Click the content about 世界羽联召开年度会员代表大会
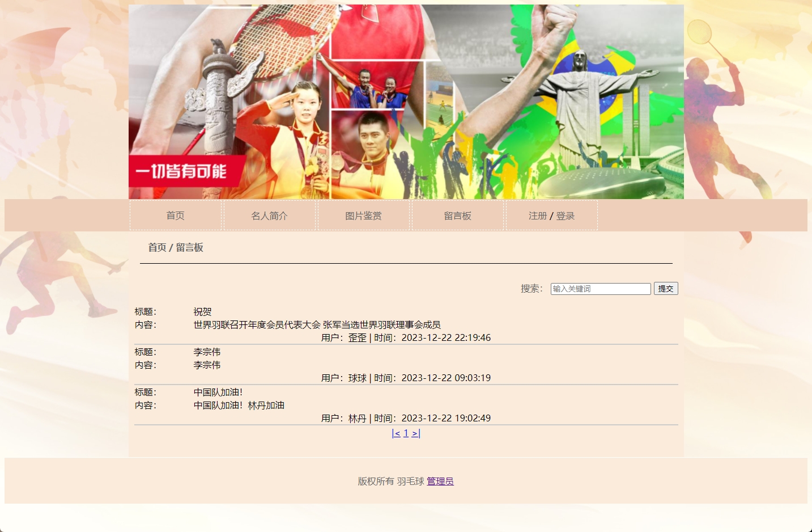This screenshot has width=812, height=532. click(317, 325)
